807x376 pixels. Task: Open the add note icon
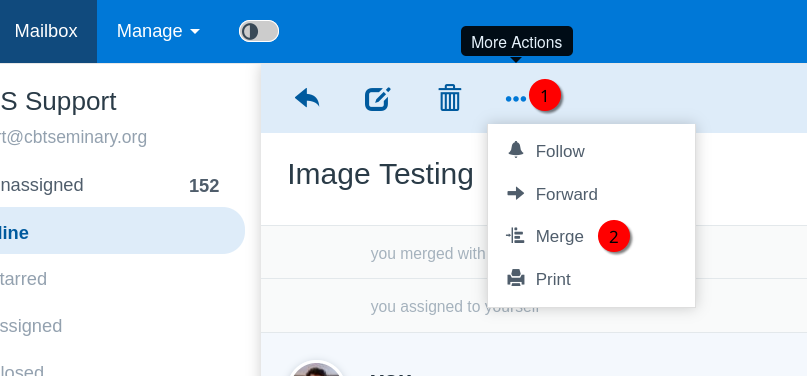(x=378, y=99)
